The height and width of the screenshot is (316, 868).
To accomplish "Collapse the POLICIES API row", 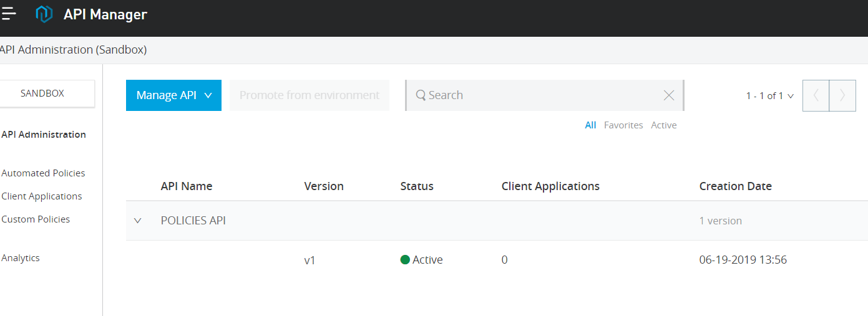I will coord(138,221).
